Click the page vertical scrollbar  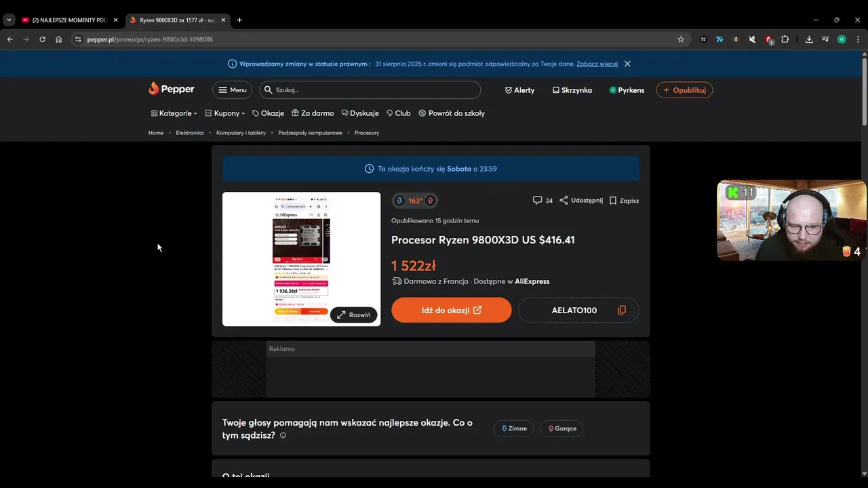click(864, 91)
